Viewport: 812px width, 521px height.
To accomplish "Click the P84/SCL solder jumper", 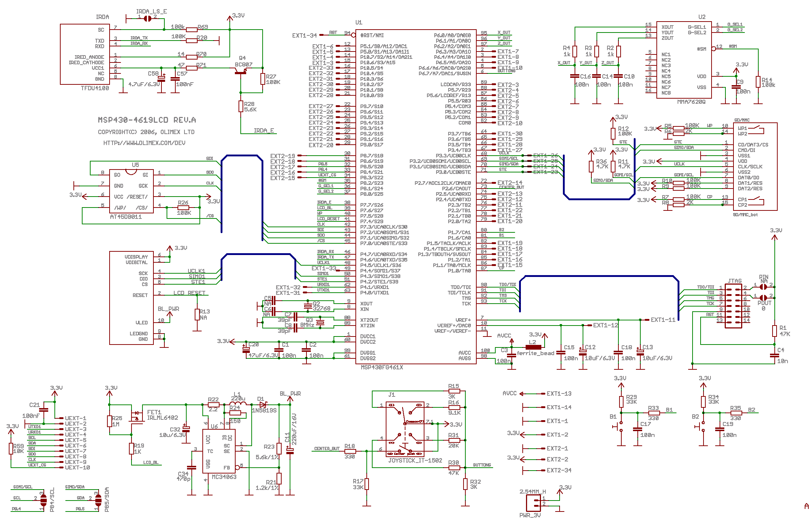I will click(x=43, y=500).
